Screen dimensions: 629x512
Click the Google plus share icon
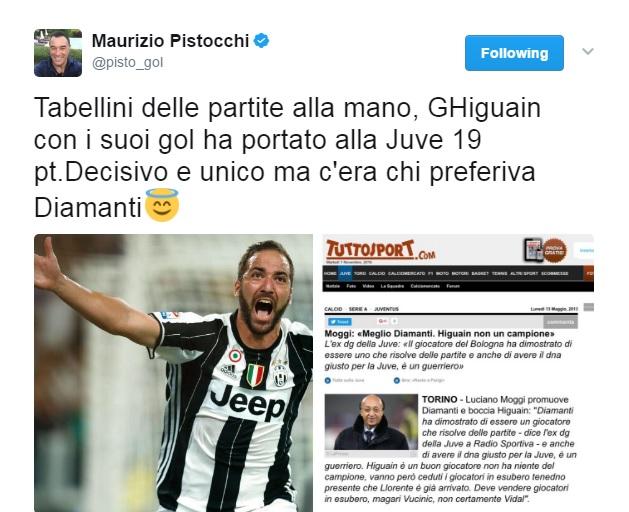382,321
